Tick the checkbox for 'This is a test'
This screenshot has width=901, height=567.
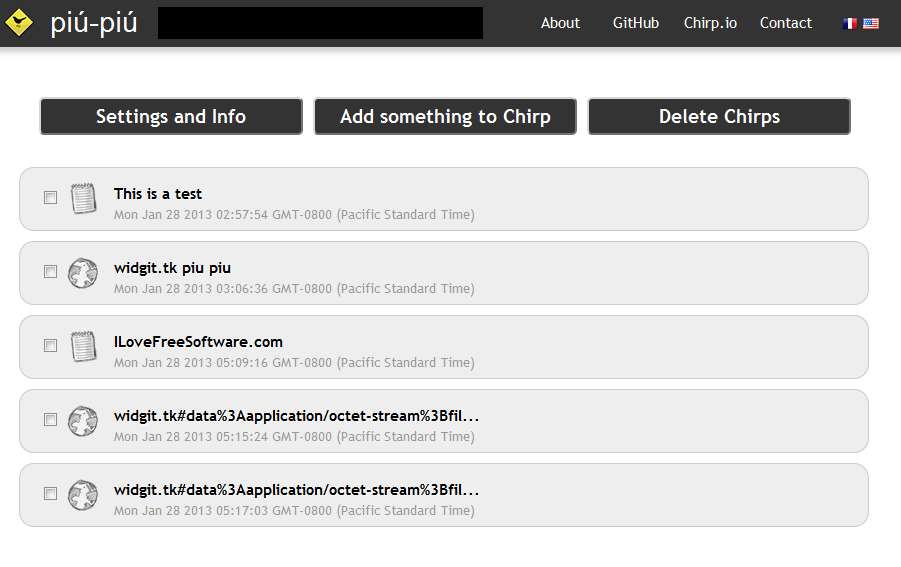click(x=50, y=198)
